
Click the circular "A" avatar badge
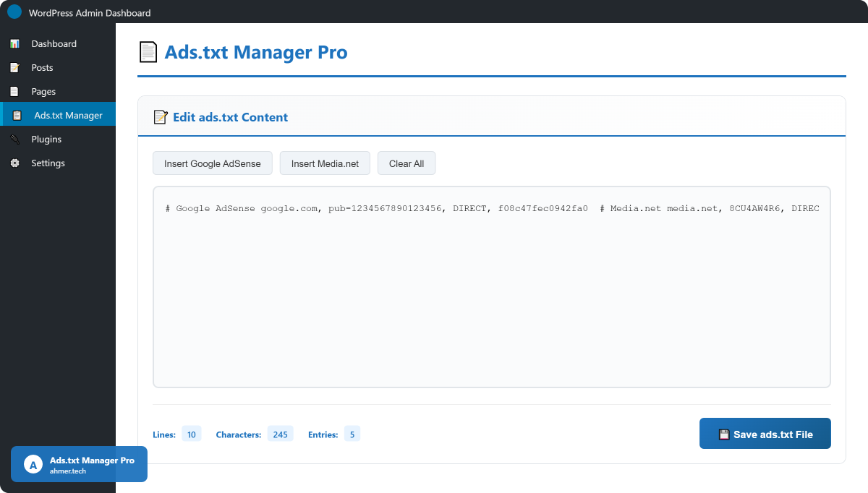[x=33, y=464]
